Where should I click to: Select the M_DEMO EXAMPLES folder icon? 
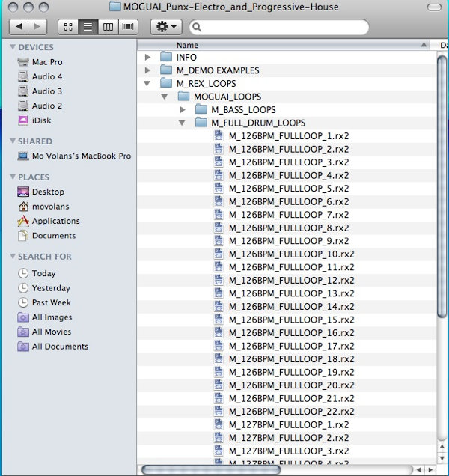click(166, 70)
